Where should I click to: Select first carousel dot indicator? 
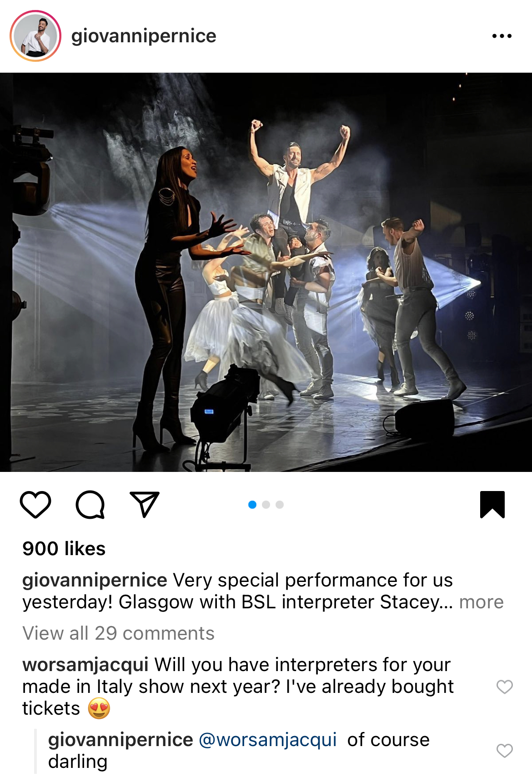[252, 505]
